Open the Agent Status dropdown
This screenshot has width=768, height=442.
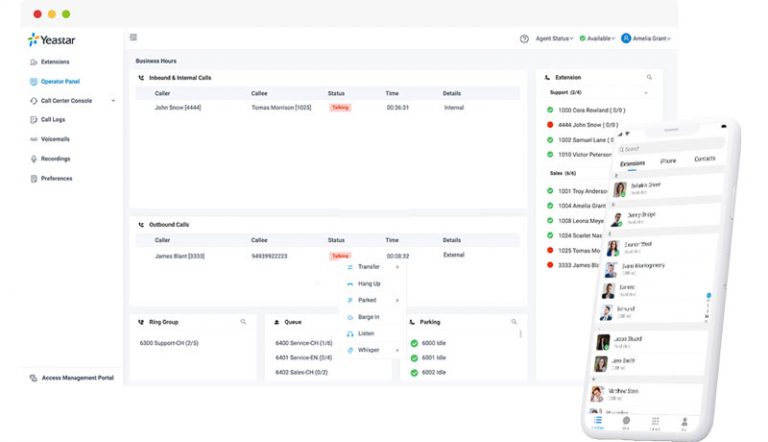555,38
